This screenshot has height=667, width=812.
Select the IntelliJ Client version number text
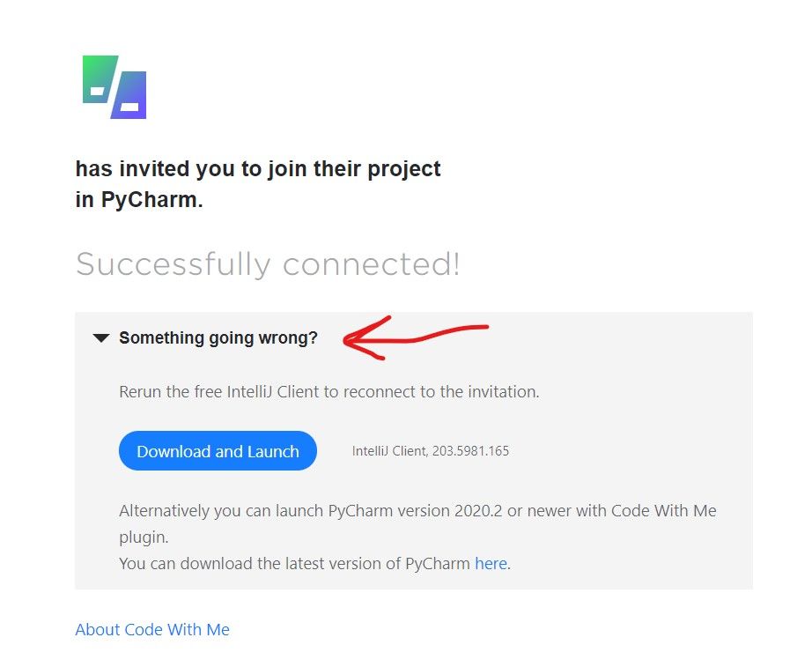(471, 451)
